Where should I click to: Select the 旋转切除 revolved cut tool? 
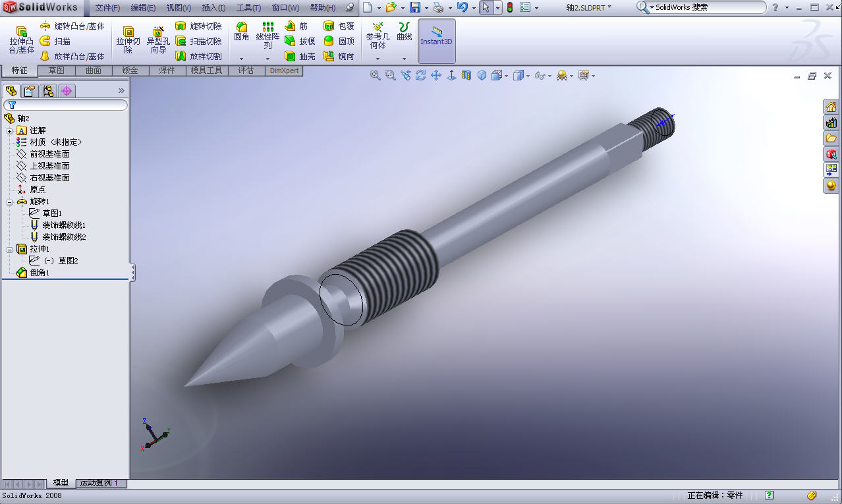[x=198, y=26]
